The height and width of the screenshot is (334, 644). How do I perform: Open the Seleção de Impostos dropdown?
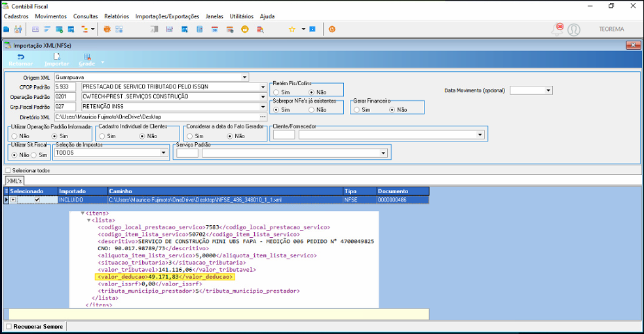click(x=164, y=153)
